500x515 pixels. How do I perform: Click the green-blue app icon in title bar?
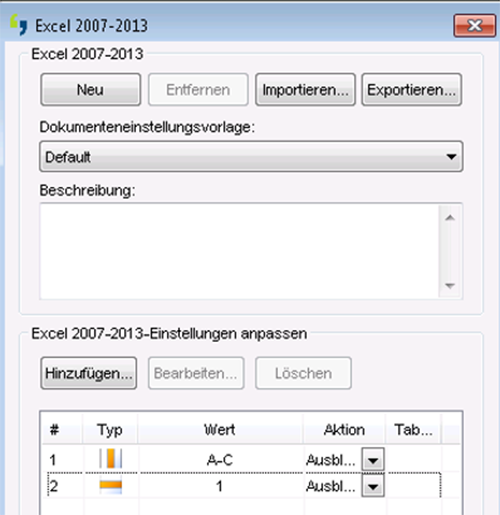coord(18,25)
